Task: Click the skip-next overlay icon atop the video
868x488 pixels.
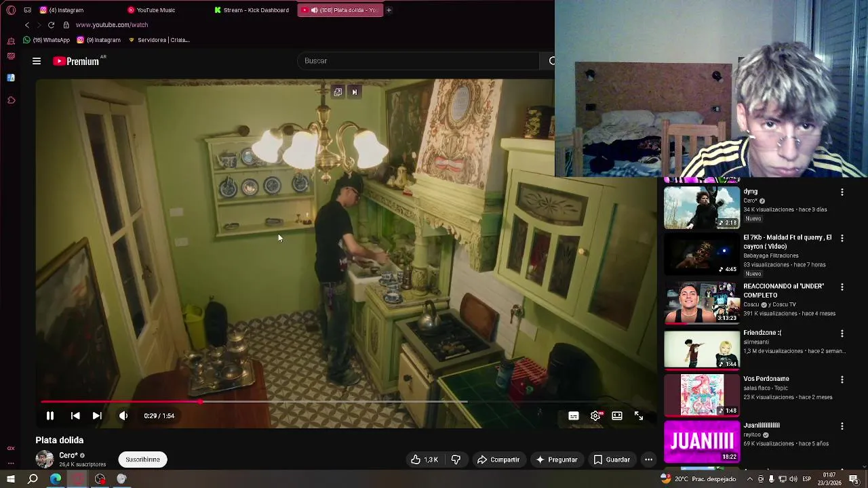Action: click(354, 92)
